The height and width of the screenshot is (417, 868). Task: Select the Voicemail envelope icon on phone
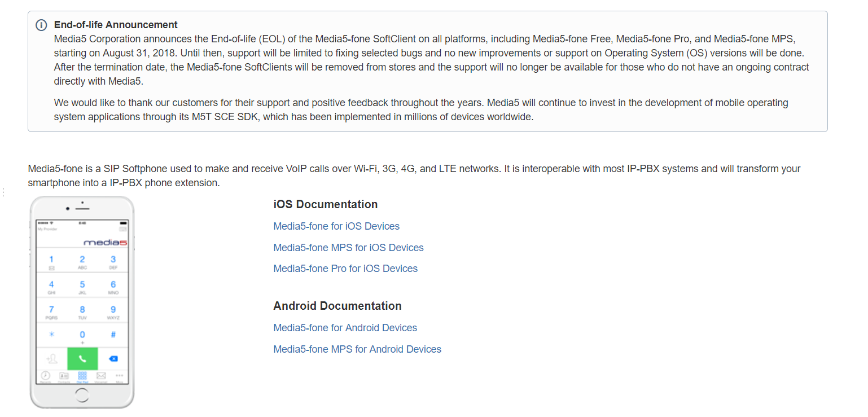[x=101, y=376]
